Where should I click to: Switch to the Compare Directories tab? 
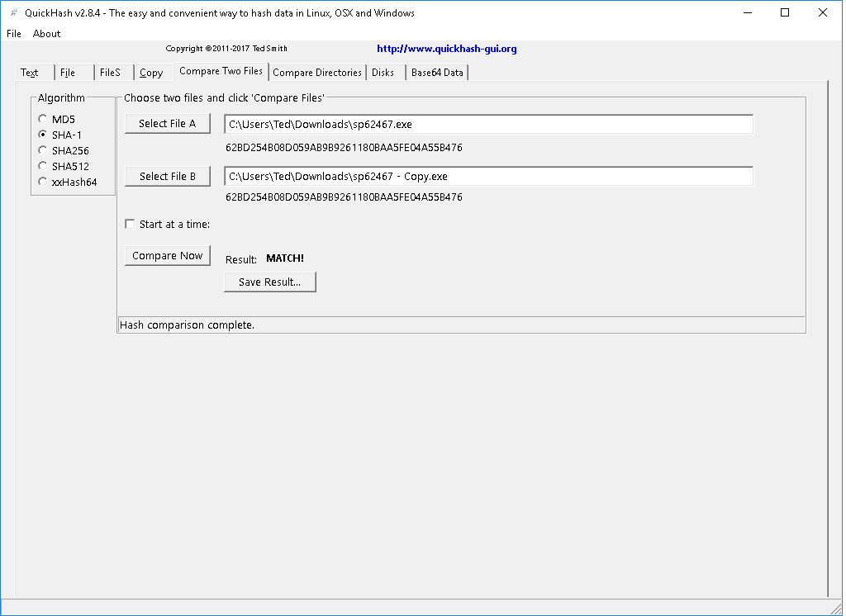tap(317, 72)
